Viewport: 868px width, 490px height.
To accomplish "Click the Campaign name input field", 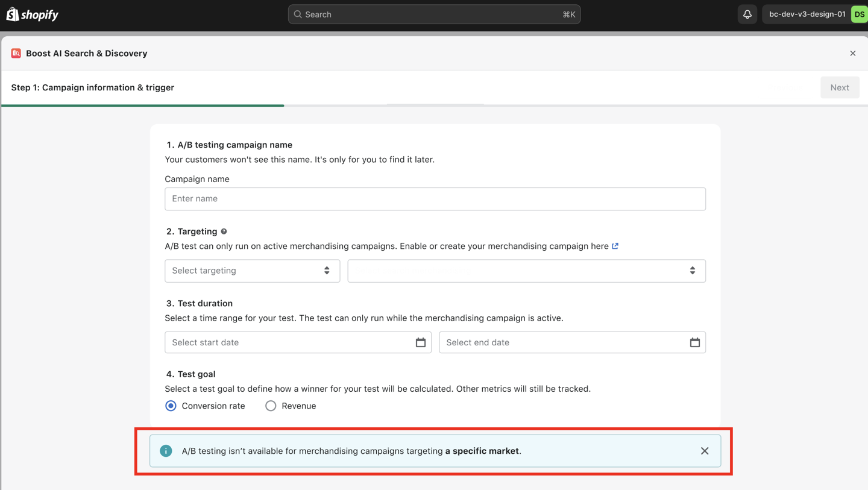I will (x=435, y=199).
